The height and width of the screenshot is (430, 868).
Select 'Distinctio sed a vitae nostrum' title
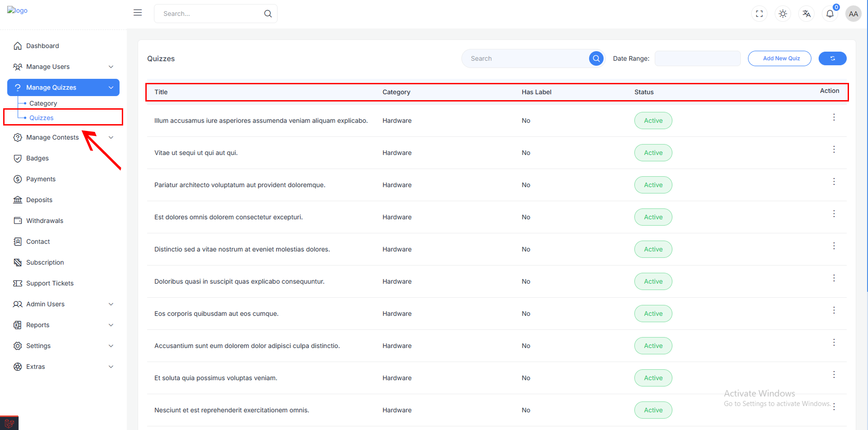coord(242,249)
